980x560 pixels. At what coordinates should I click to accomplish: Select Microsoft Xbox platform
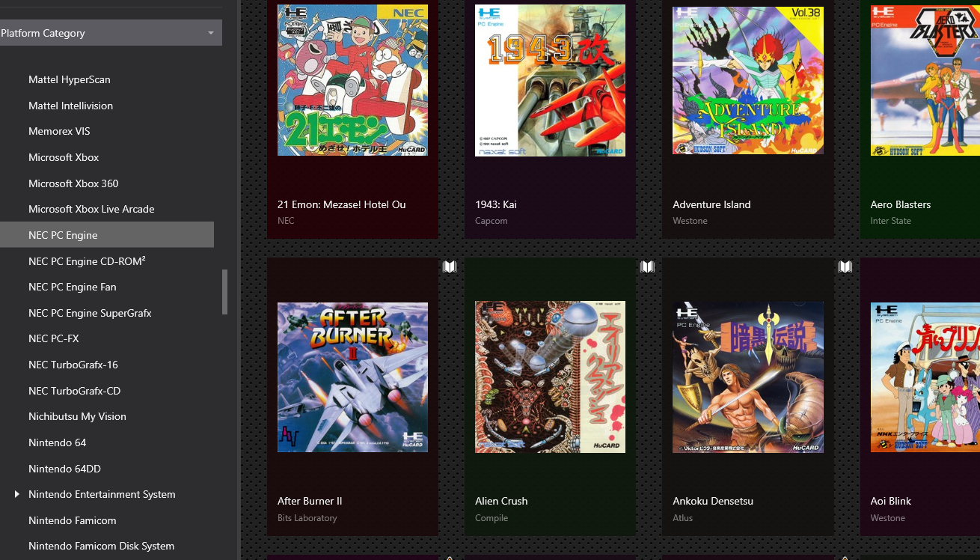[x=64, y=157]
